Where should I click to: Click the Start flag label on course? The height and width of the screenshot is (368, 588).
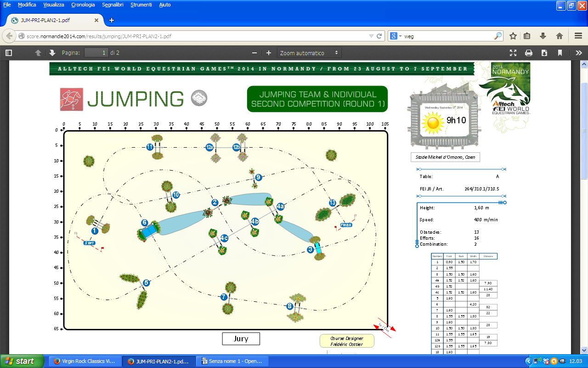(90, 242)
